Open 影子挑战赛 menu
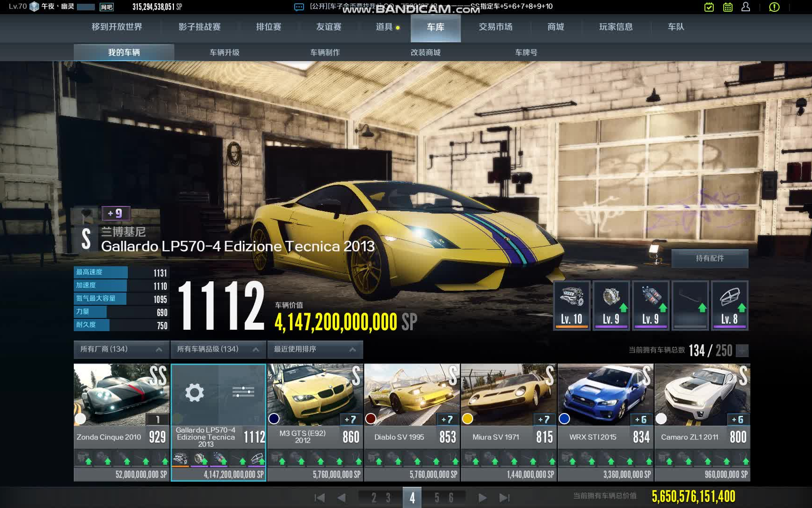This screenshot has height=508, width=812. (200, 27)
